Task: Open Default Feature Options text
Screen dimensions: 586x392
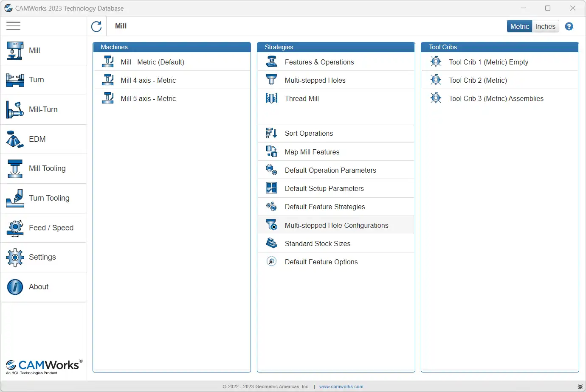Action: (321, 262)
